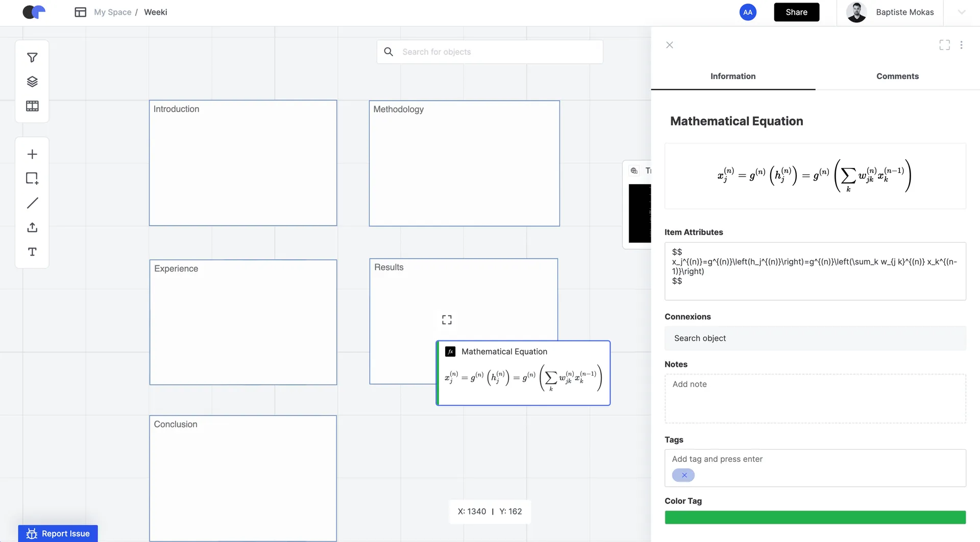Screen dimensions: 980x542
Task: Open the three-dot more options menu
Action: tap(961, 45)
